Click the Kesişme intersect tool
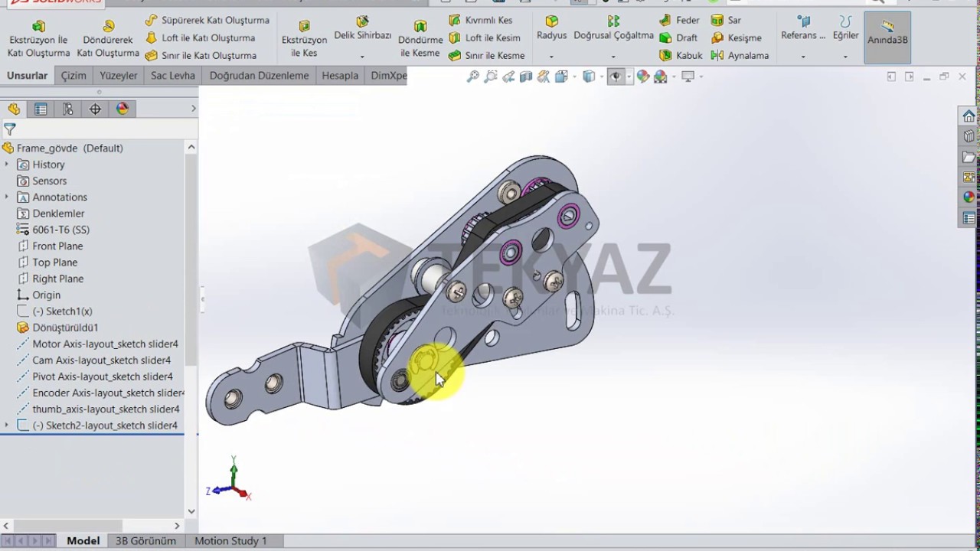The width and height of the screenshot is (980, 551). [x=736, y=37]
